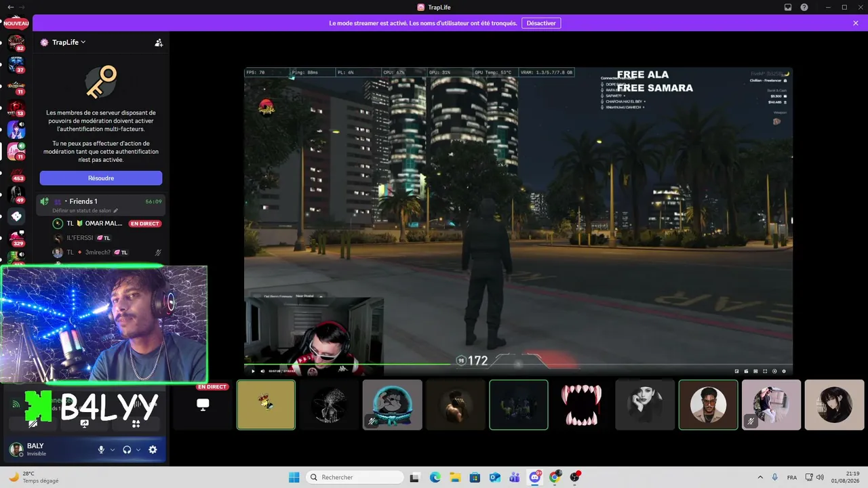Open stream settings gear
Viewport: 868px width, 488px height.
(x=784, y=371)
